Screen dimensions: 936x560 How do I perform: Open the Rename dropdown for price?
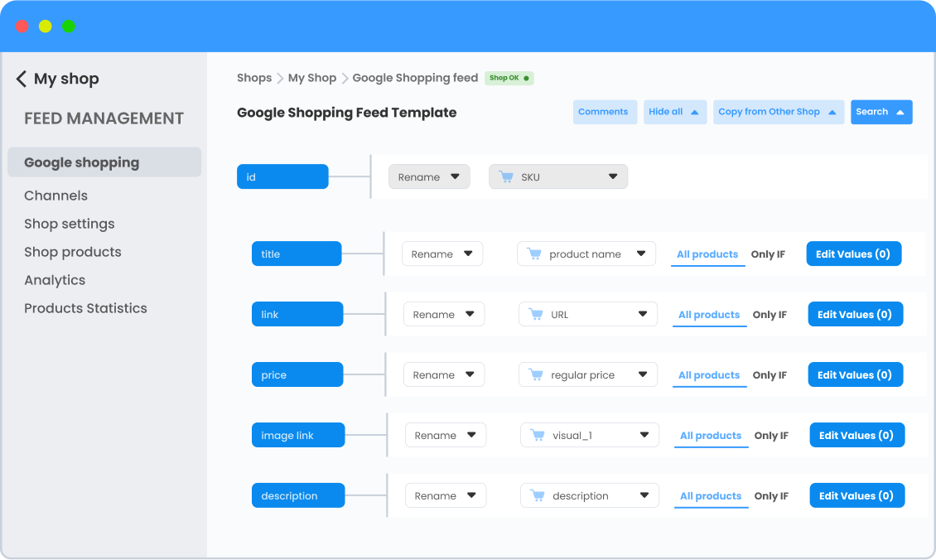pyautogui.click(x=444, y=374)
